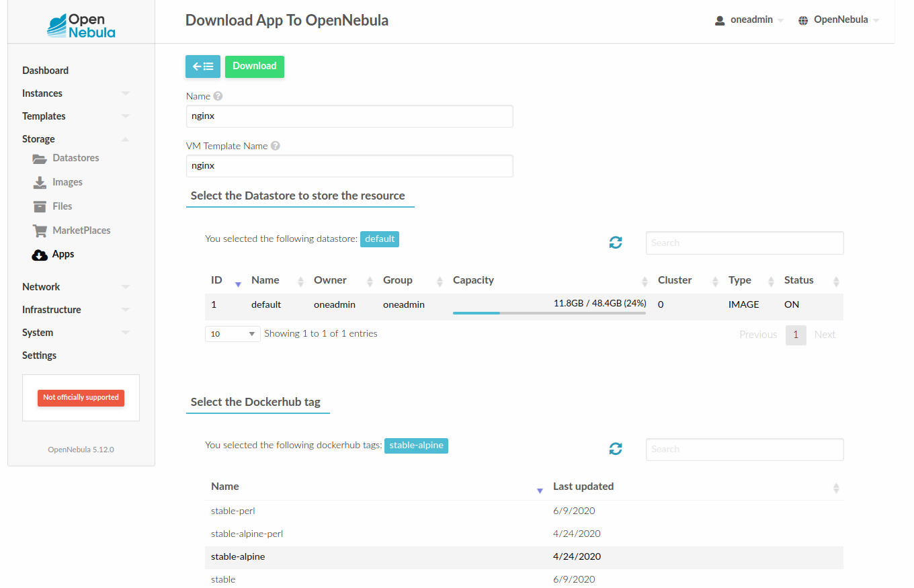
Task: Open the Images menu entry
Action: pyautogui.click(x=67, y=182)
